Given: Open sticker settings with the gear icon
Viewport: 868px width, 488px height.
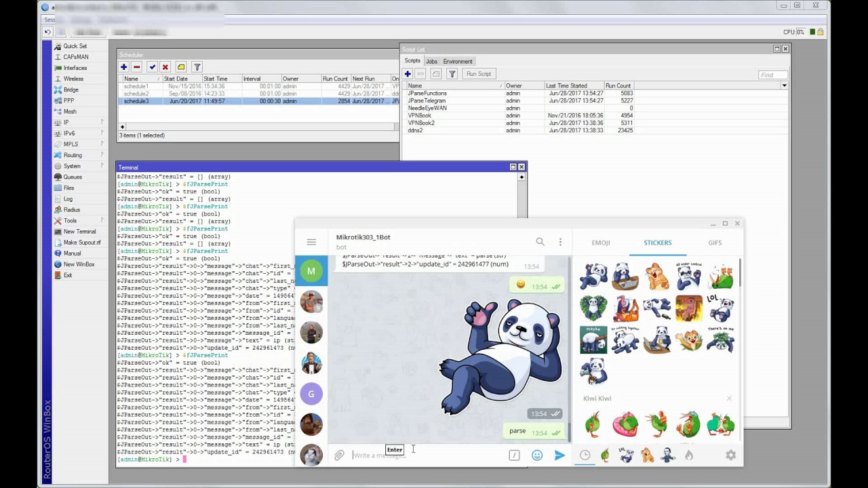Looking at the screenshot, I should (x=730, y=455).
